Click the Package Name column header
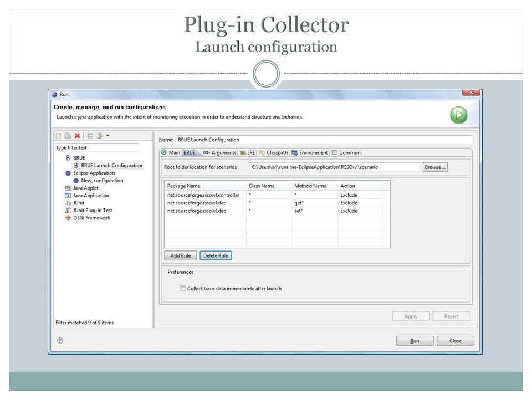532x399 pixels. (205, 186)
